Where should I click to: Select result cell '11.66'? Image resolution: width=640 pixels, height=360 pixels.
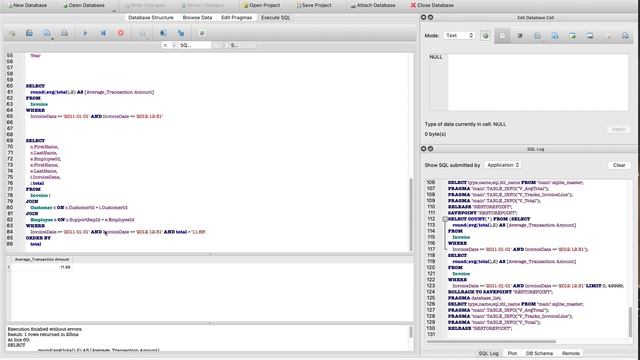(x=42, y=267)
